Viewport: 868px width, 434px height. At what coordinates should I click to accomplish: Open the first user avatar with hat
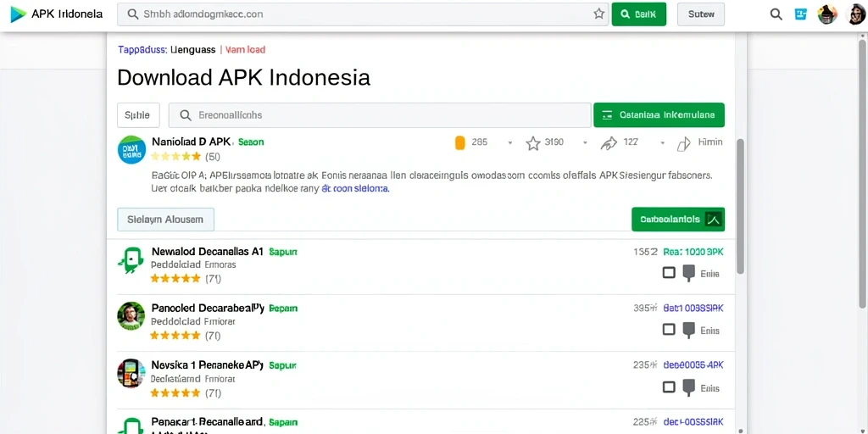(827, 14)
